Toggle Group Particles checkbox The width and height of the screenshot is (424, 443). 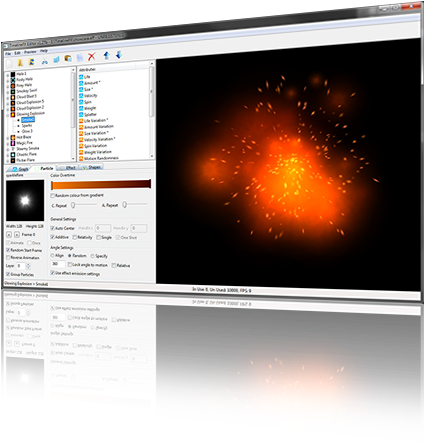8,274
